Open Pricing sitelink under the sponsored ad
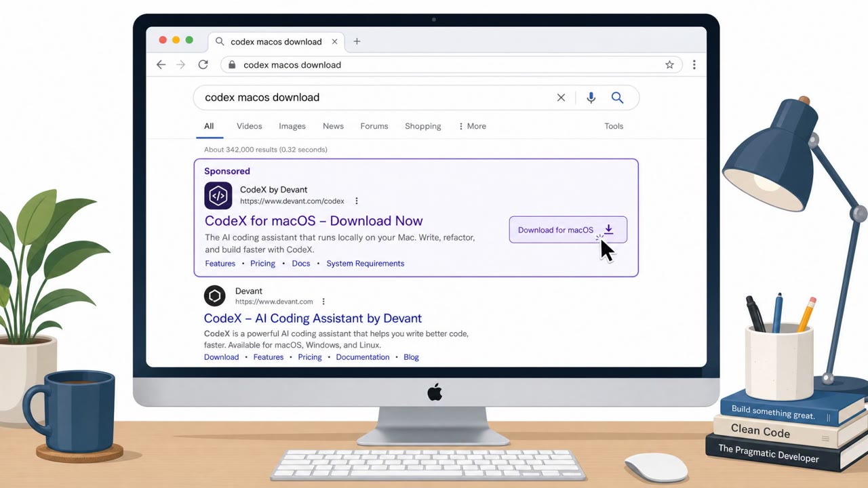This screenshot has width=868, height=488. [x=262, y=264]
